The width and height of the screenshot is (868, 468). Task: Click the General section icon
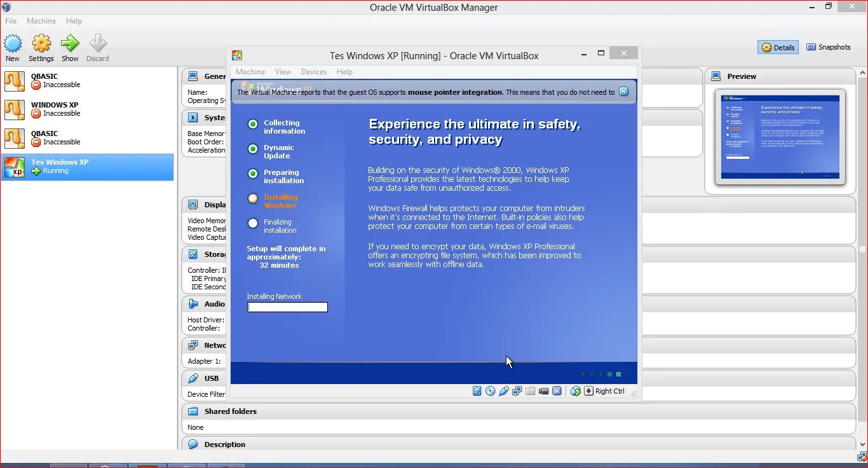click(x=193, y=76)
